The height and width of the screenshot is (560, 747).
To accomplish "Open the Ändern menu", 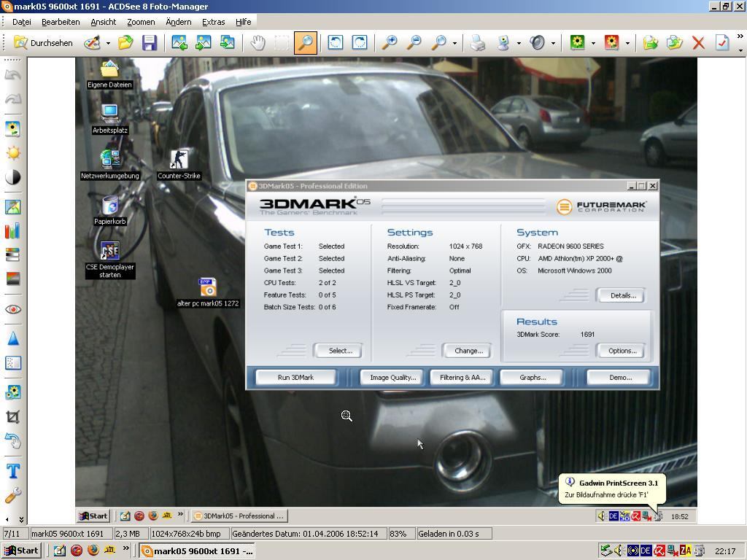I will click(179, 22).
